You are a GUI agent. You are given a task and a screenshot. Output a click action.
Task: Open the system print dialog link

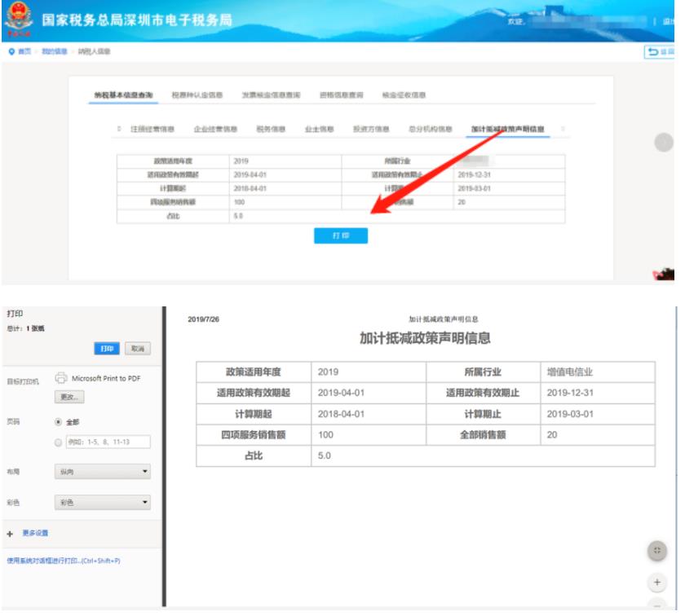pos(64,561)
